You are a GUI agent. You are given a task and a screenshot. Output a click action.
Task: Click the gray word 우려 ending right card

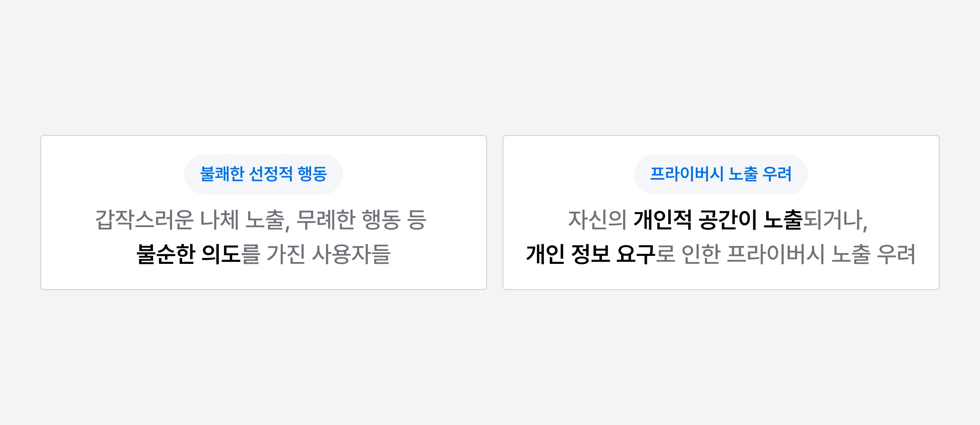pyautogui.click(x=896, y=254)
